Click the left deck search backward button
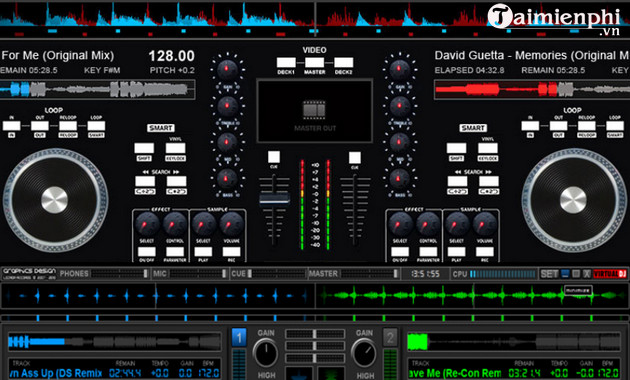Image resolution: width=630 pixels, height=380 pixels. (x=145, y=181)
